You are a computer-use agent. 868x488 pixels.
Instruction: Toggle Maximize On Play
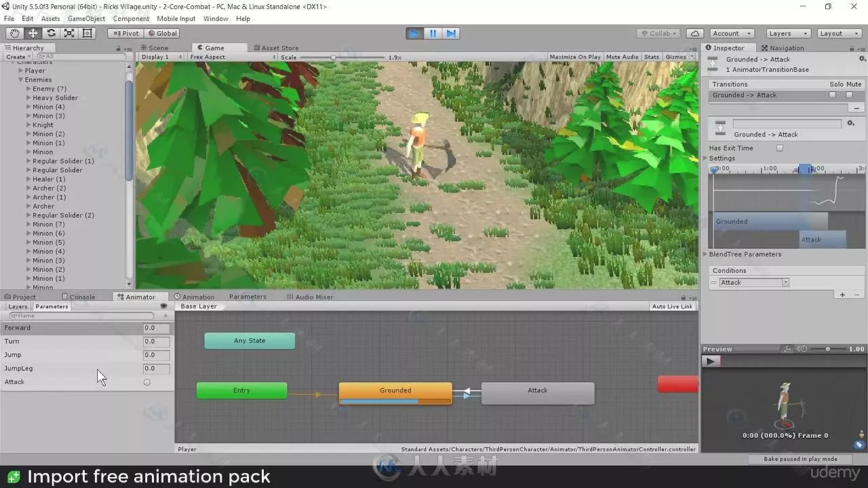coord(575,57)
